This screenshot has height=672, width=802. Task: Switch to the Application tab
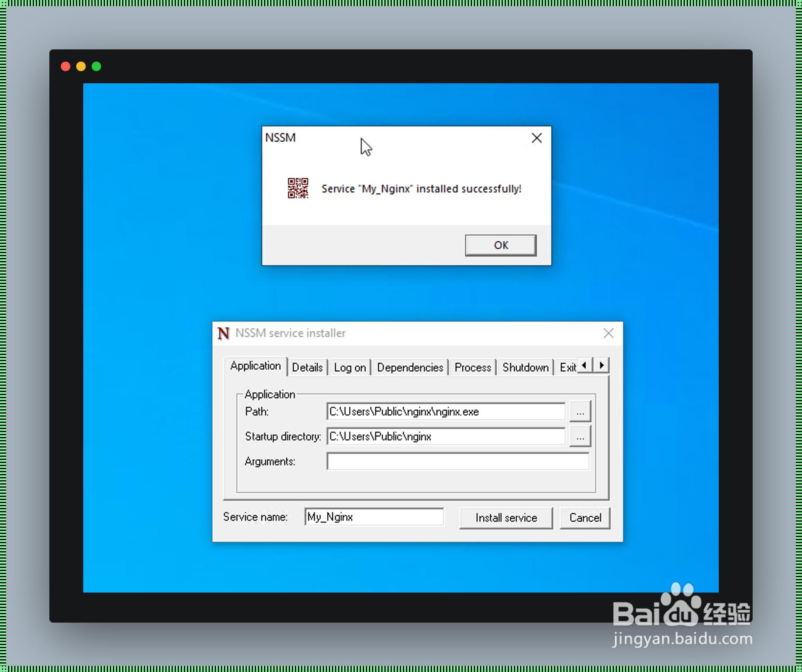coord(255,366)
